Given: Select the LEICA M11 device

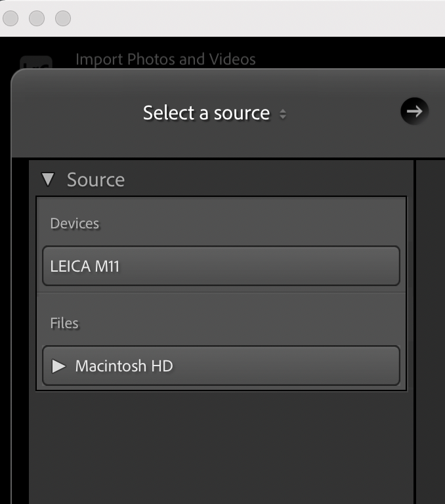Looking at the screenshot, I should tap(85, 266).
